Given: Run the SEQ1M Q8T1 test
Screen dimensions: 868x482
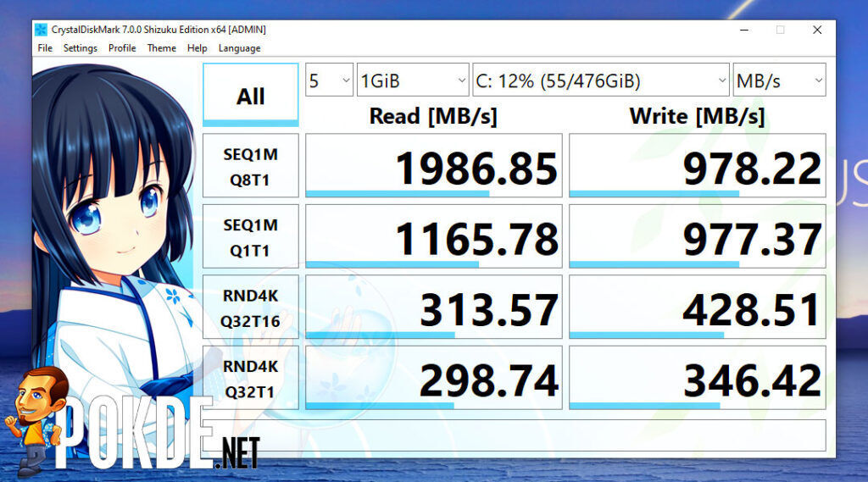Looking at the screenshot, I should [x=251, y=166].
